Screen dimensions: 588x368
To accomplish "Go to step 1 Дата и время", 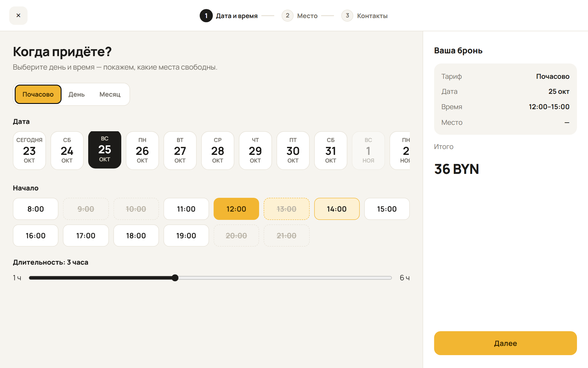I will click(x=229, y=16).
